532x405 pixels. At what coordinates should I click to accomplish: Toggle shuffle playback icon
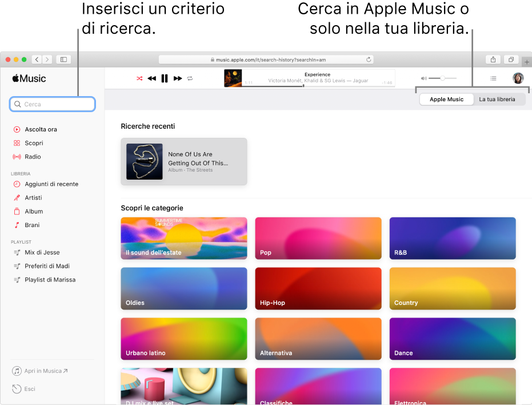(139, 78)
